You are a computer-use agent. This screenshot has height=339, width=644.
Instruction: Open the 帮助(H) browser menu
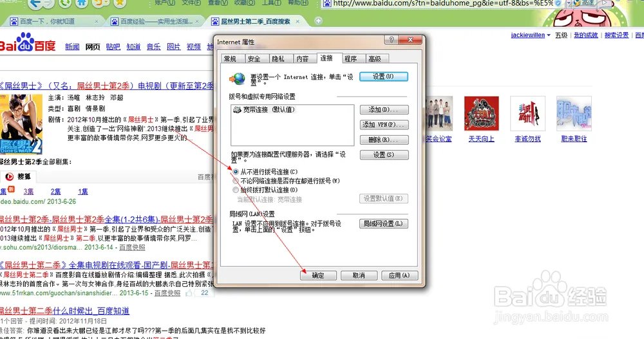coord(298,3)
